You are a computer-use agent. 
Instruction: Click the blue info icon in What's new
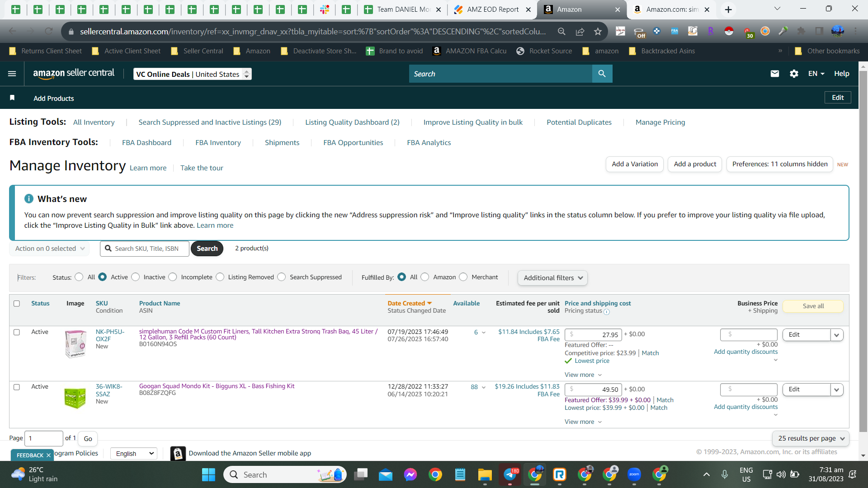29,199
